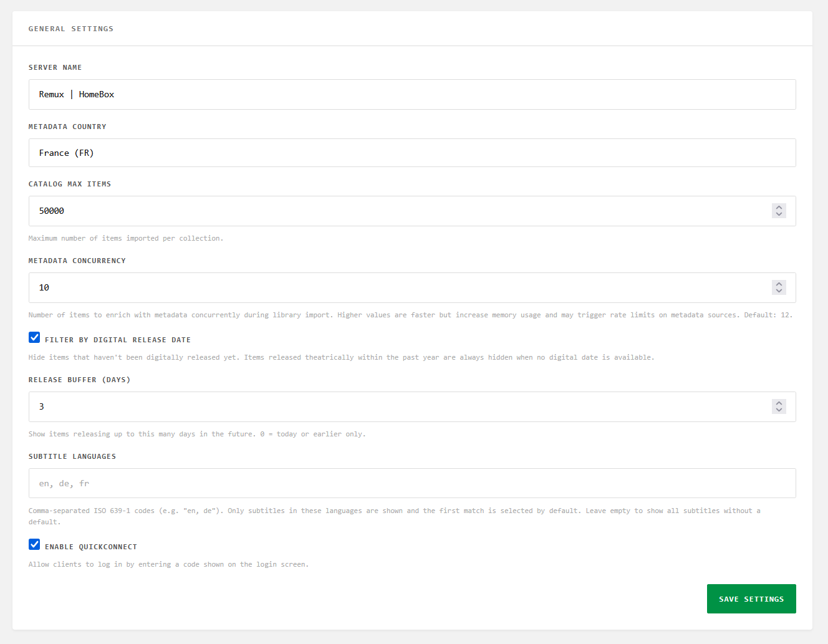The image size is (828, 644).
Task: Click the Enable QuickConnect label text
Action: (91, 547)
